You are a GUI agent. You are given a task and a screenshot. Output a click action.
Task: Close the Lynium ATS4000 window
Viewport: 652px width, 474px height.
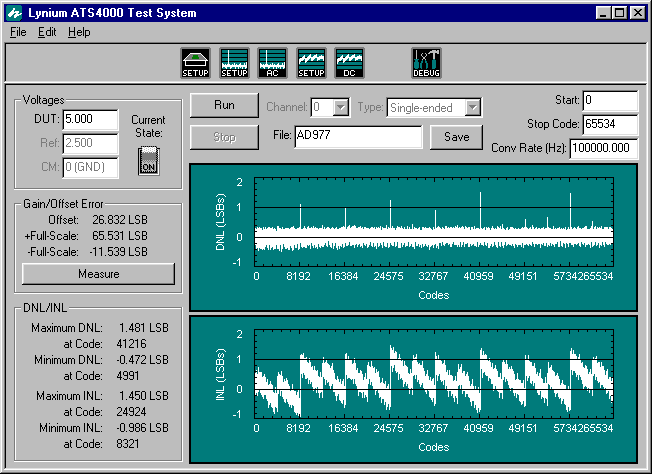pyautogui.click(x=637, y=13)
